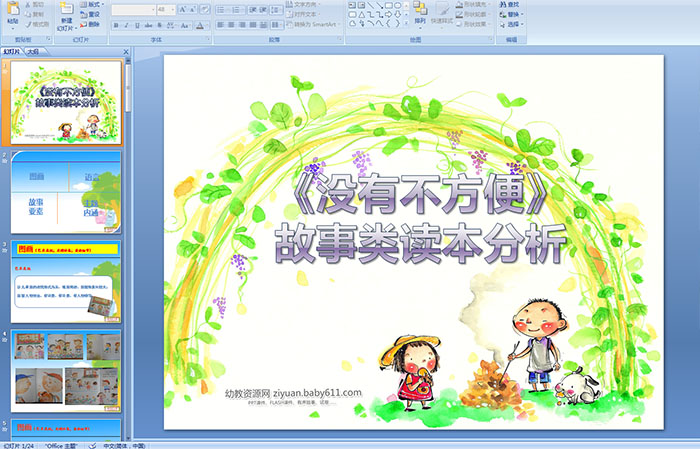Switch to the Outline (大纲) tab
This screenshot has width=700, height=449.
[x=33, y=52]
